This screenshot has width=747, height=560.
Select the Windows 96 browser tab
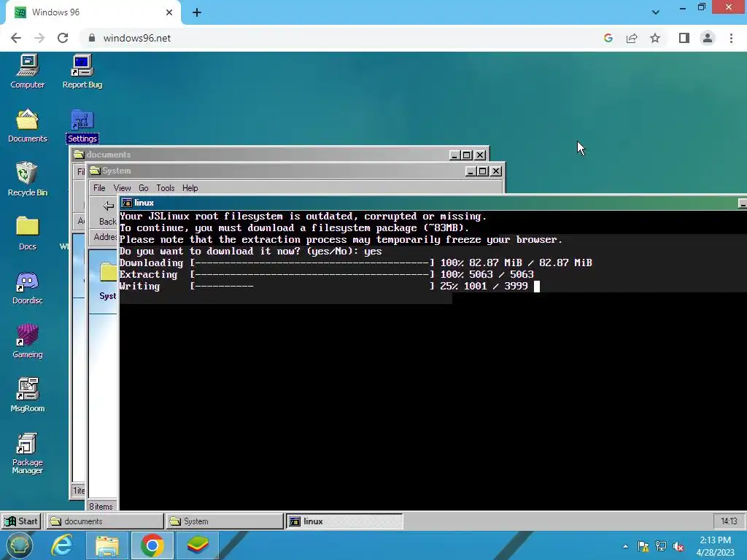[x=93, y=12]
